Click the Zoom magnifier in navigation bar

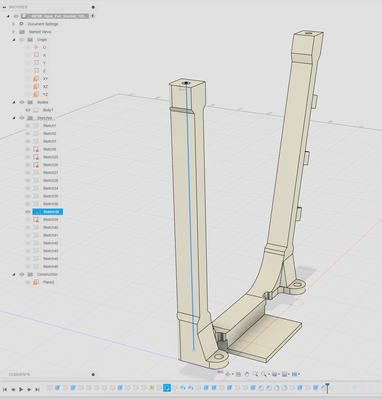(255, 374)
